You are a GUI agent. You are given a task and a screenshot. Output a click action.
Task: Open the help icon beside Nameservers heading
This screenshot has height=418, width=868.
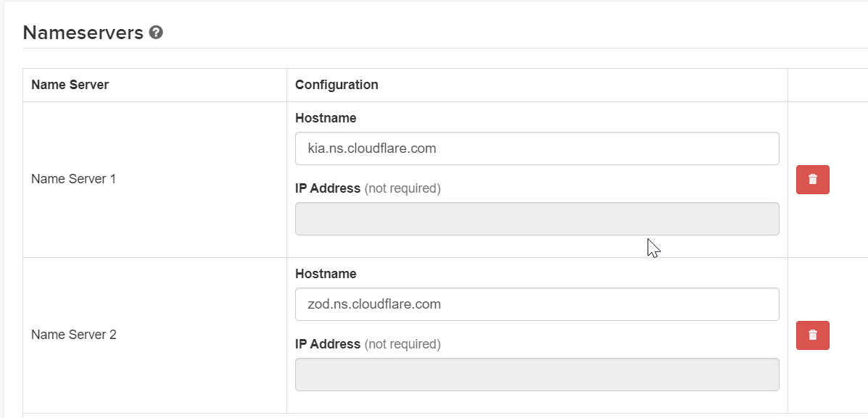(x=156, y=33)
